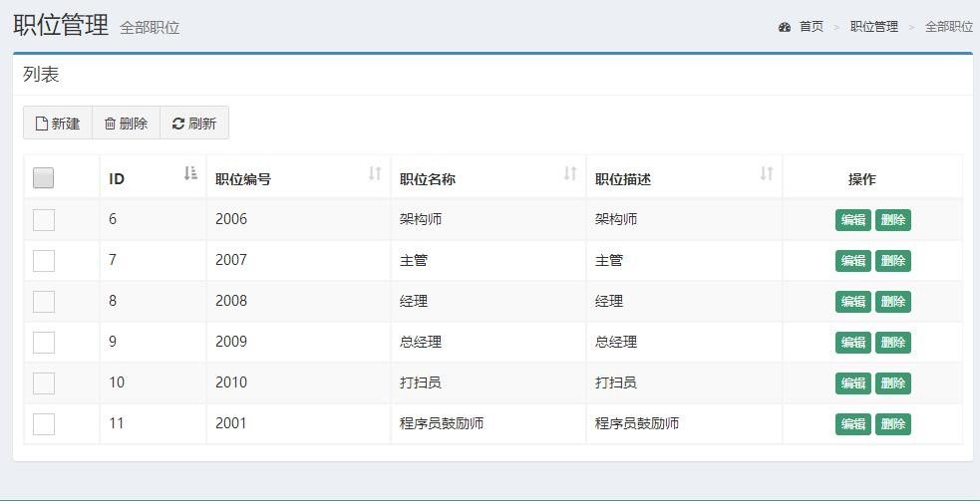
Task: Click the dashboard icon in breadcrumb
Action: pyautogui.click(x=785, y=27)
